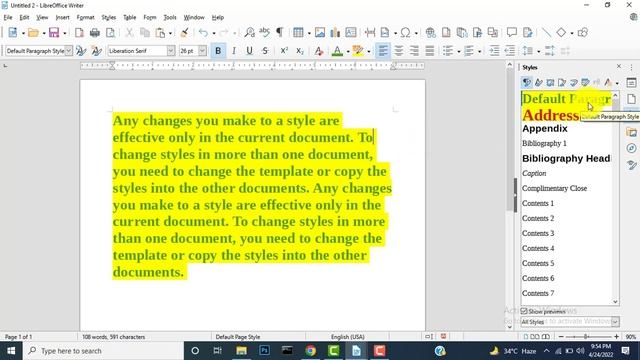Expand the Unordered List dropdown arrow

tap(459, 51)
